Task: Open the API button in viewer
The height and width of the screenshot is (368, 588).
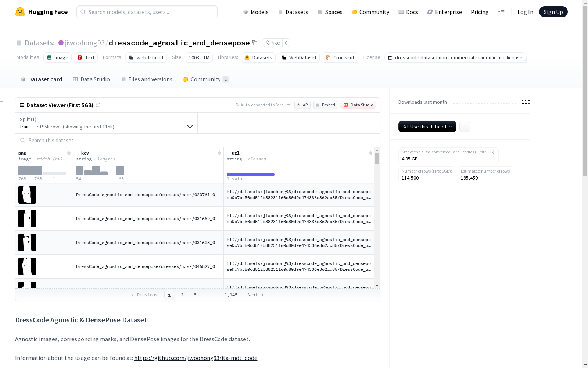Action: [x=302, y=105]
